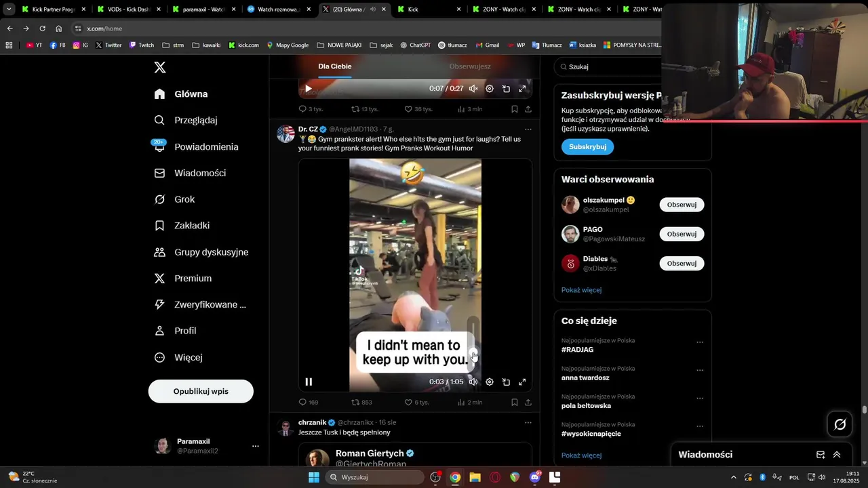
Task: Open the ChatGPT bookmark
Action: (415, 45)
